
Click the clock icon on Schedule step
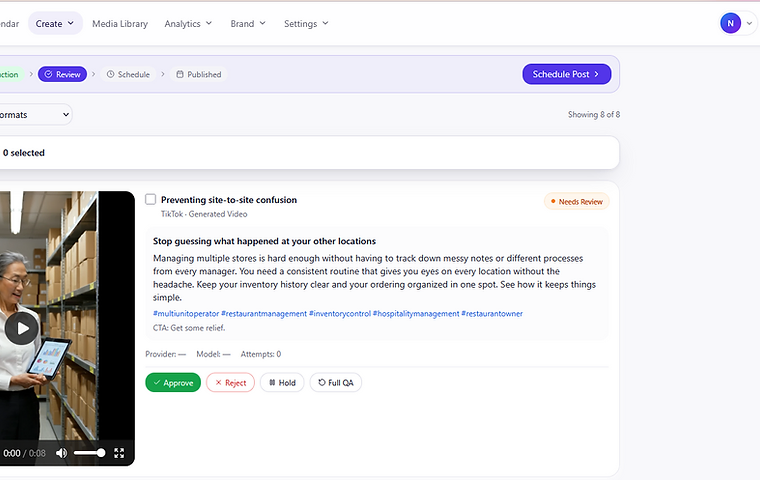pos(111,74)
